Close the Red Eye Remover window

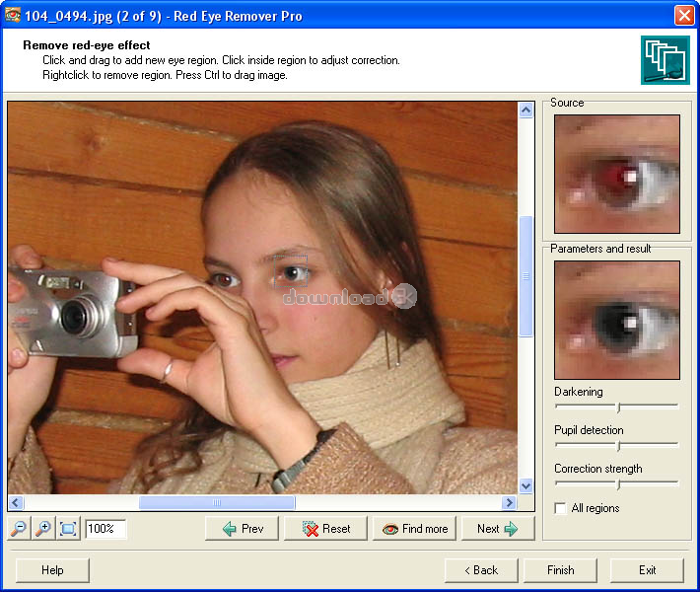tap(684, 15)
